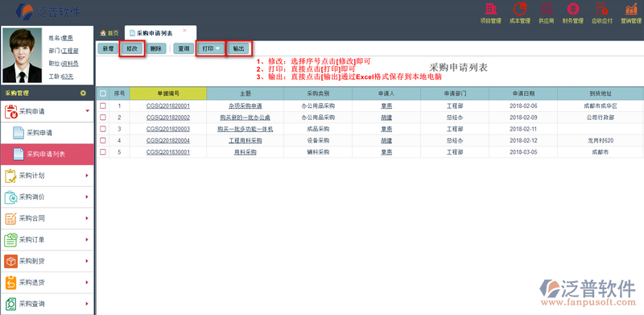
Task: Expand the 采购计划 menu arrow
Action: tap(87, 176)
